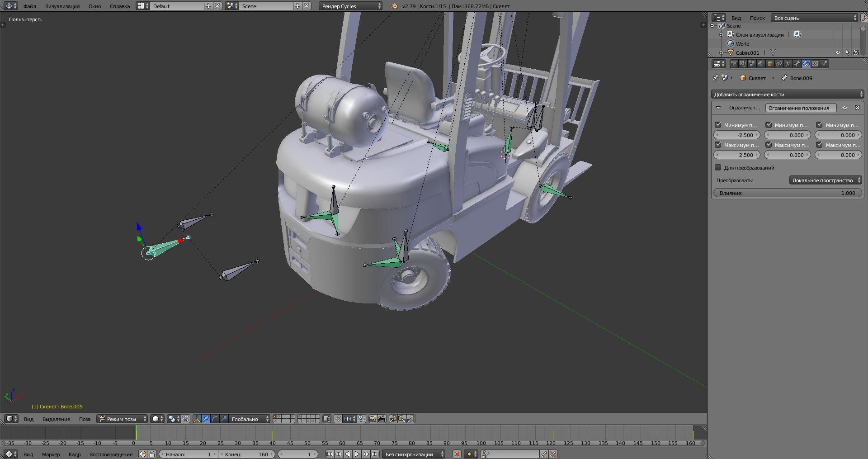Toggle the 3D manipulator widget axes icon
868x459 pixels.
click(x=197, y=419)
